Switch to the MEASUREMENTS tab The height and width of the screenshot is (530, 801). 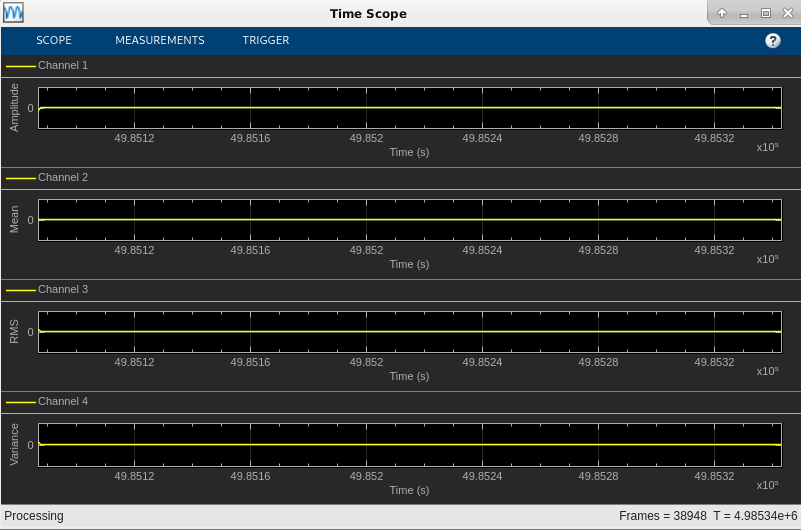pyautogui.click(x=160, y=40)
